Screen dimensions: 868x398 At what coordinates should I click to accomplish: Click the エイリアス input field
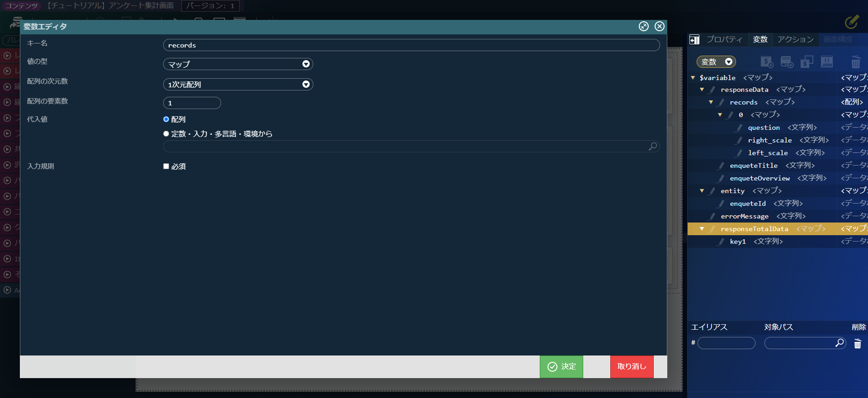coord(726,343)
